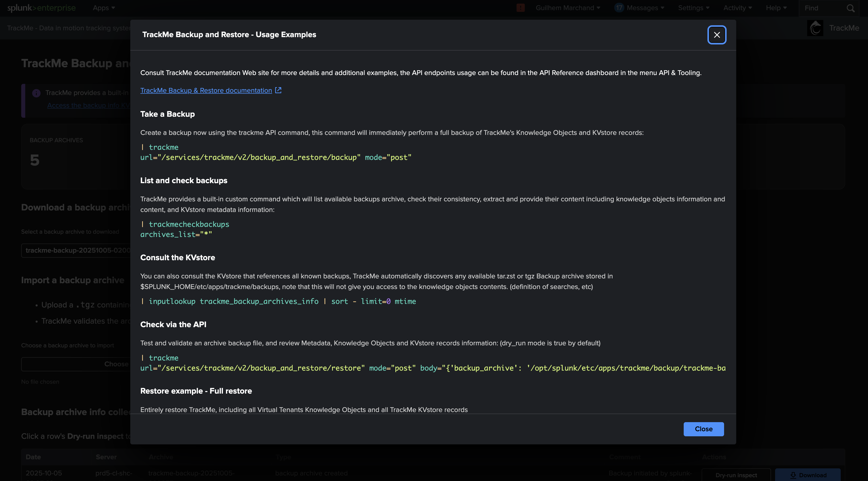Click the purple info icon in banner
868x481 pixels.
click(x=36, y=93)
